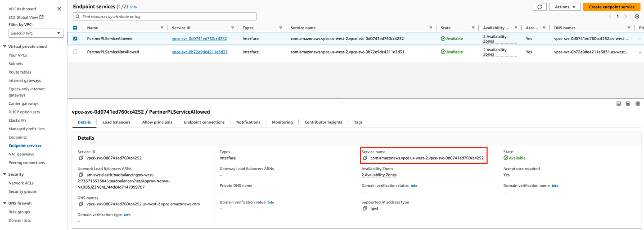Image resolution: width=644 pixels, height=230 pixels.
Task: Sort by State column arrow
Action: tap(473, 28)
